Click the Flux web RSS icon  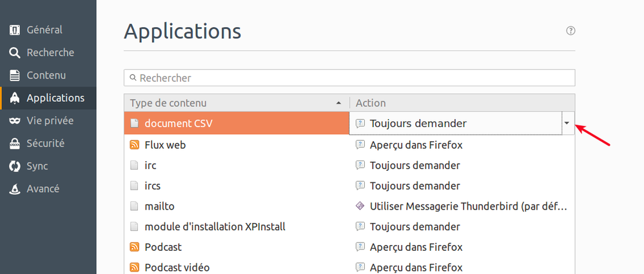click(135, 145)
